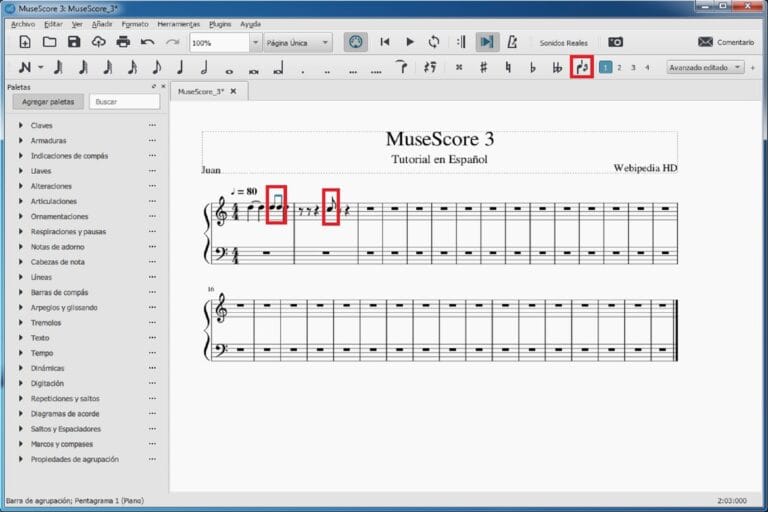Expand the Claves palette

[21, 125]
